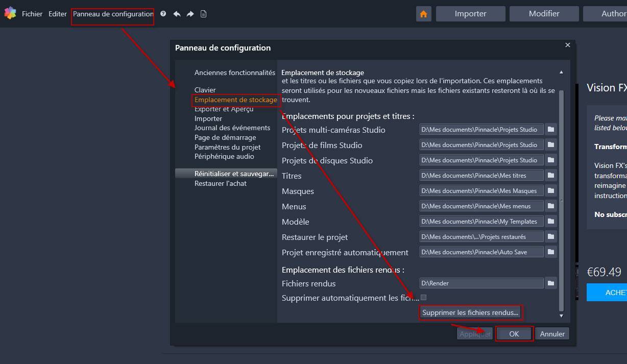Screen dimensions: 627x364
Task: Browse folder for Projets de disques Studio
Action: click(x=551, y=160)
